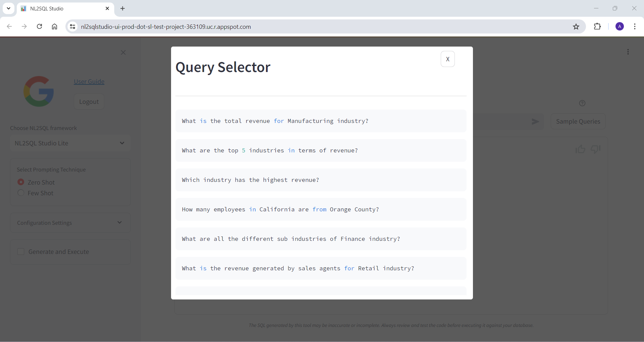
Task: Open the User Guide link
Action: pyautogui.click(x=89, y=81)
